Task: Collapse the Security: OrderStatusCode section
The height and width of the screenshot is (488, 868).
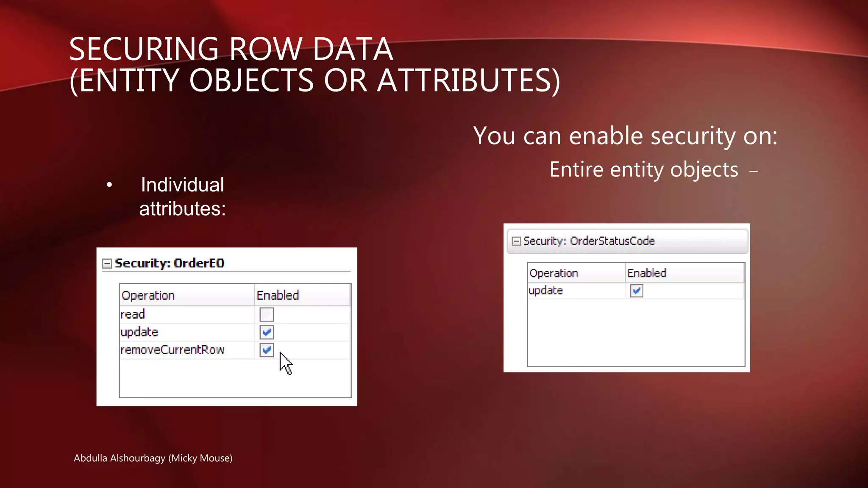Action: click(x=516, y=241)
